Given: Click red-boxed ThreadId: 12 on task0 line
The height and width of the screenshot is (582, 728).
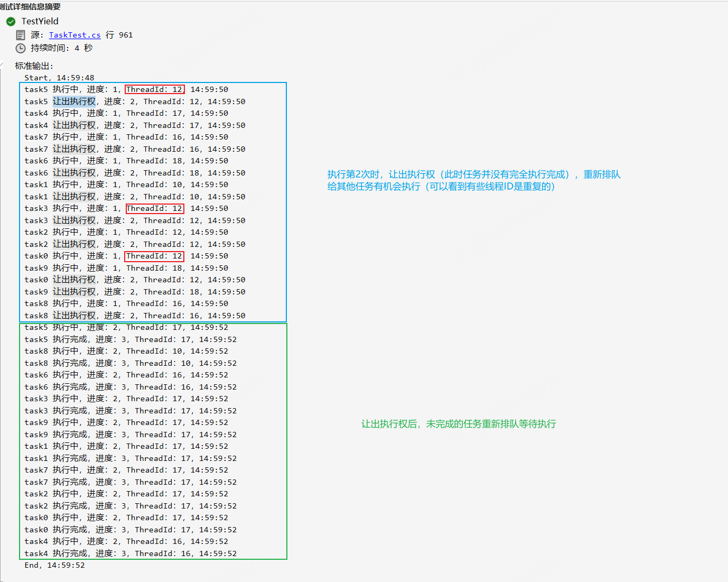Looking at the screenshot, I should point(154,256).
